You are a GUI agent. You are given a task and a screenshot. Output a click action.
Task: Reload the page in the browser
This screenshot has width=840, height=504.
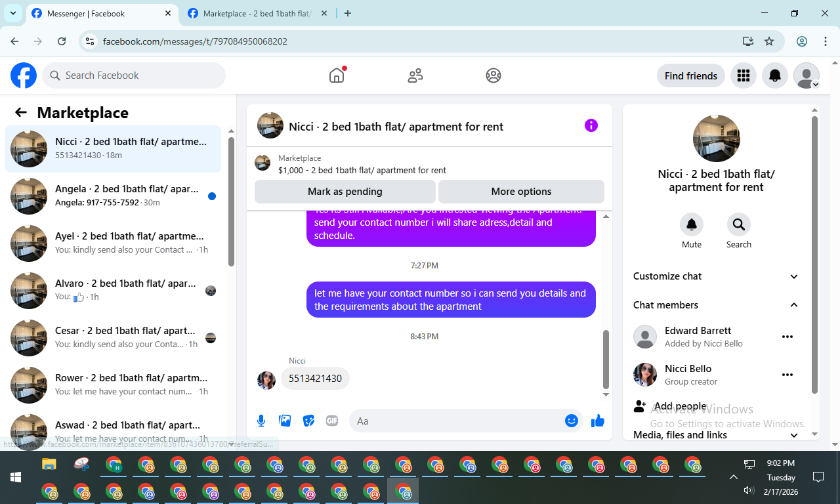point(62,41)
